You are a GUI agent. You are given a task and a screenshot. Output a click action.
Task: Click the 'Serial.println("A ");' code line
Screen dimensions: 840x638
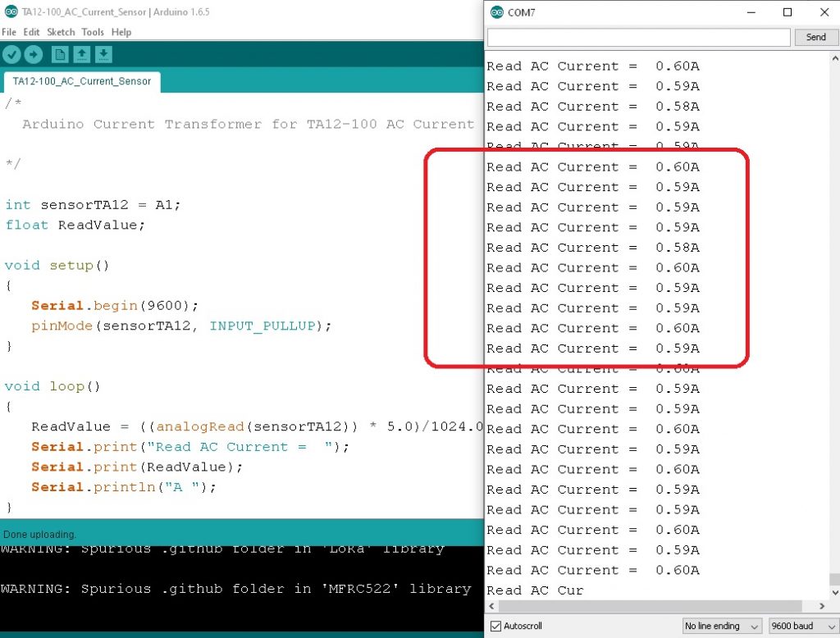(x=124, y=487)
